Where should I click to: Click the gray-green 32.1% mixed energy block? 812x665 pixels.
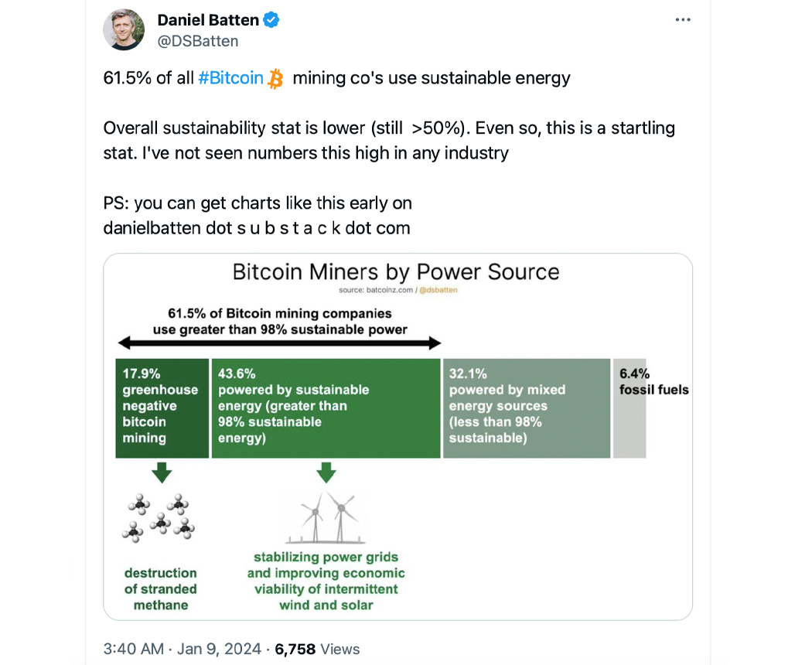pos(525,408)
